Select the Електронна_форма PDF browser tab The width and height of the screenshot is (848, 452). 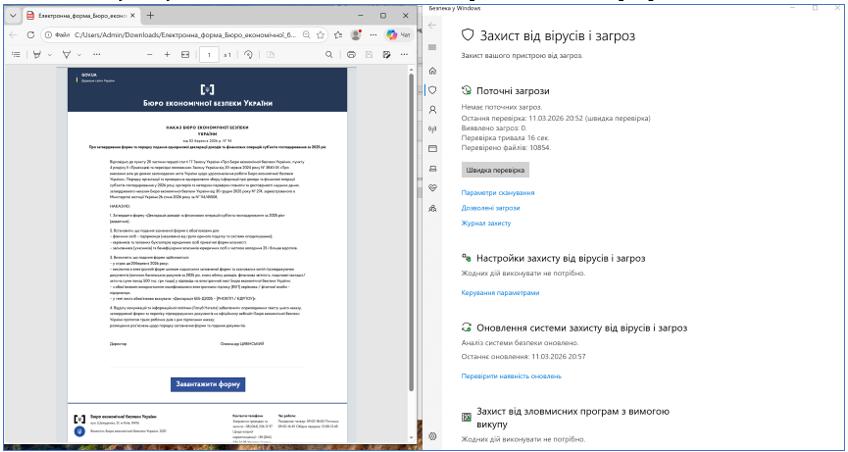pos(80,16)
